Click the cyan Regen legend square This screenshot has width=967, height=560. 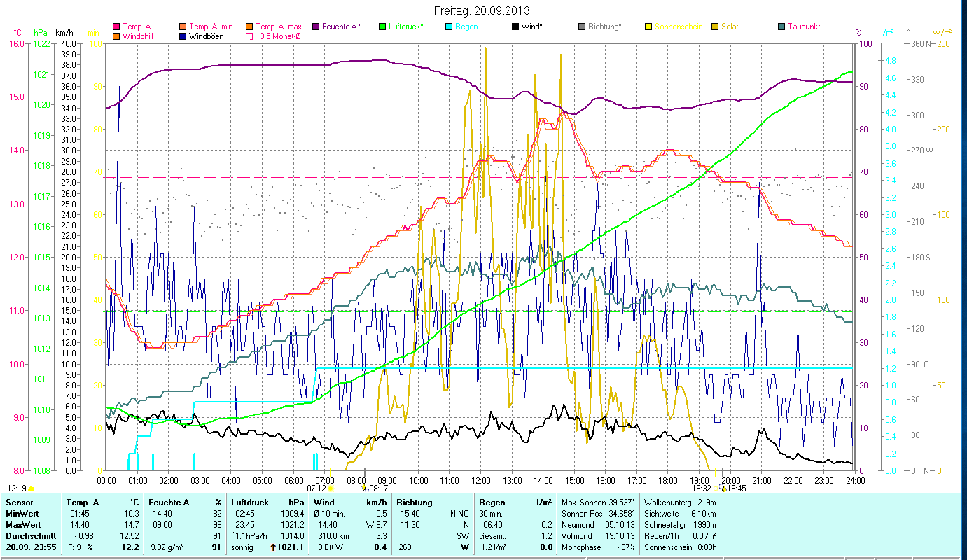(x=448, y=27)
